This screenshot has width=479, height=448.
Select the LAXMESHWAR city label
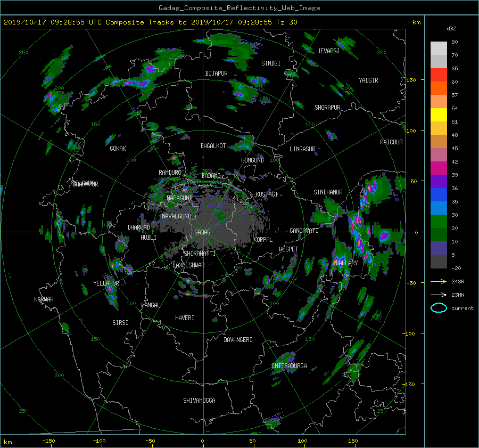(x=188, y=265)
